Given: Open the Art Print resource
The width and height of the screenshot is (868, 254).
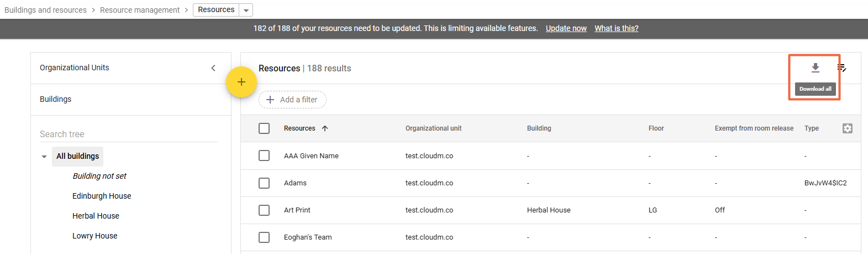Looking at the screenshot, I should point(297,210).
